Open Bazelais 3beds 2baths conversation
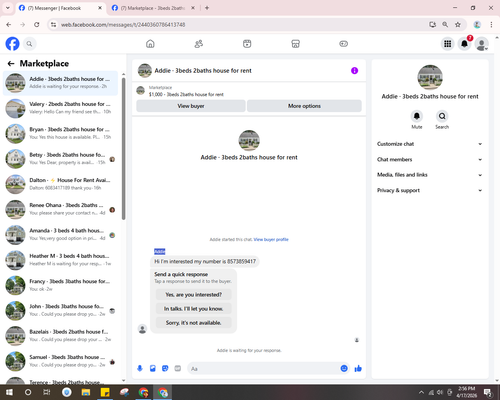 [x=60, y=336]
